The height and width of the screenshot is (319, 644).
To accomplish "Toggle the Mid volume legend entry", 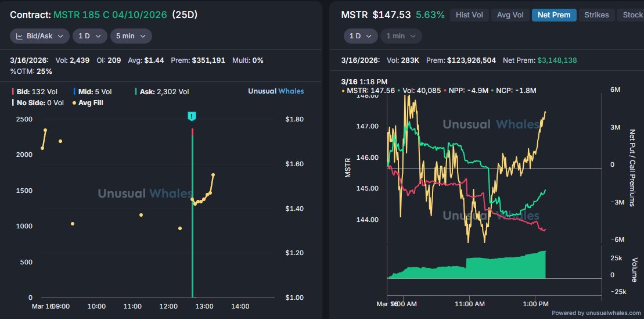I will [x=92, y=92].
